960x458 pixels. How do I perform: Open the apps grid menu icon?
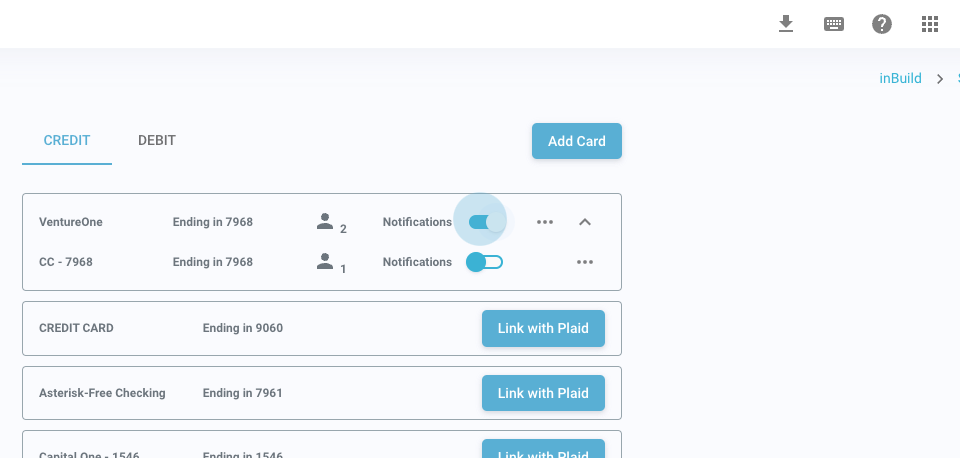(930, 24)
